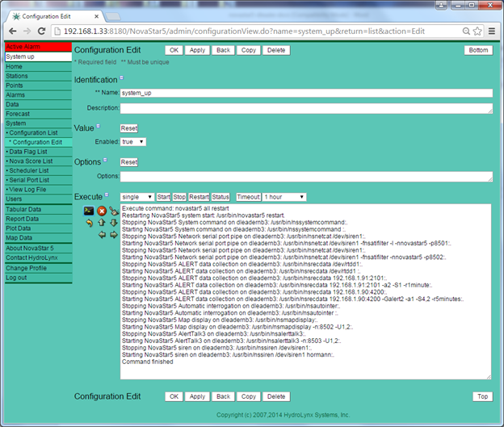Open Tabular Data in sidebar

(38, 210)
